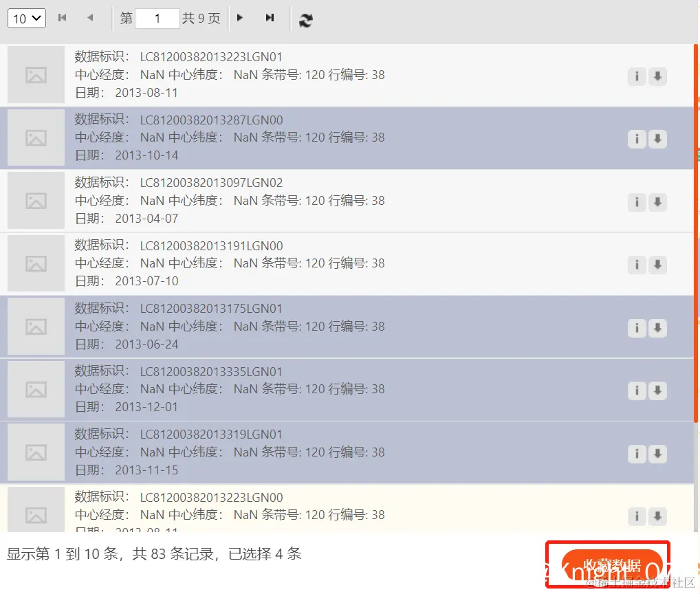Show info for LC81200382013175LGN01
This screenshot has width=700, height=594.
click(637, 328)
